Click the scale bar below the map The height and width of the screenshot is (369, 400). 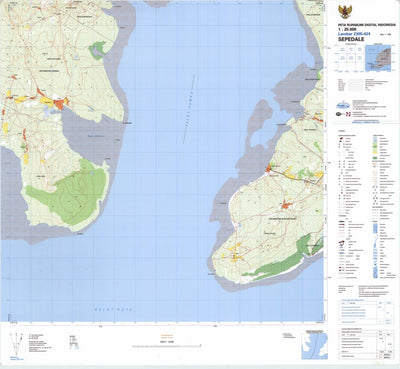pyautogui.click(x=167, y=346)
